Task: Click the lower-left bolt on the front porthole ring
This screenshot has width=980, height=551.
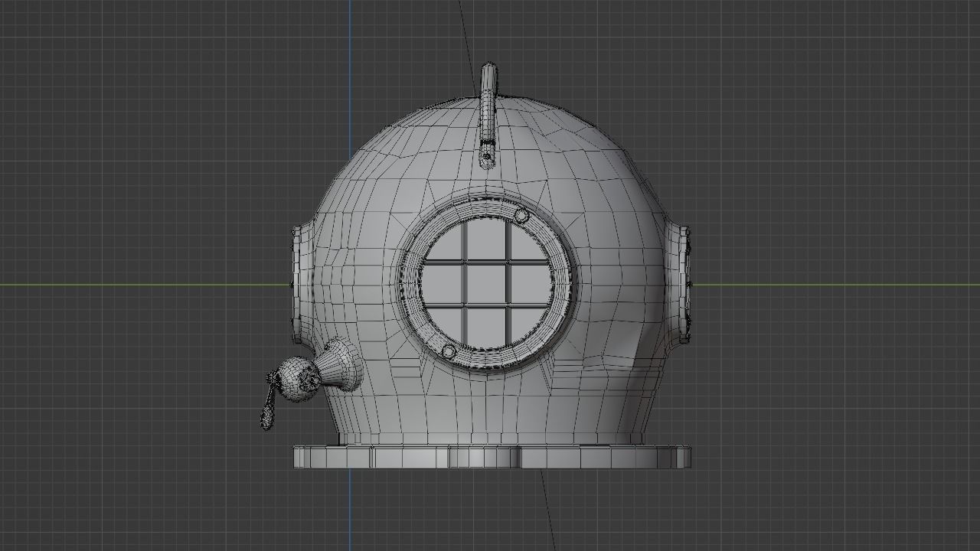Action: (449, 352)
